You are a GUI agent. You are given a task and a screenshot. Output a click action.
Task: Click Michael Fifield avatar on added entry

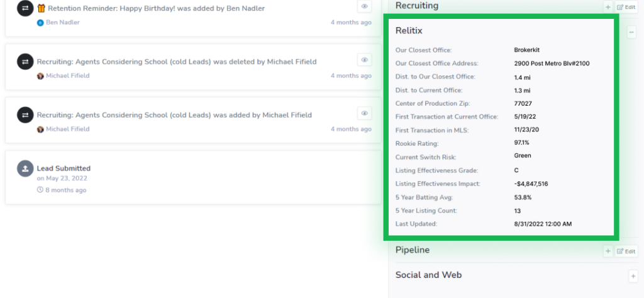[40, 130]
